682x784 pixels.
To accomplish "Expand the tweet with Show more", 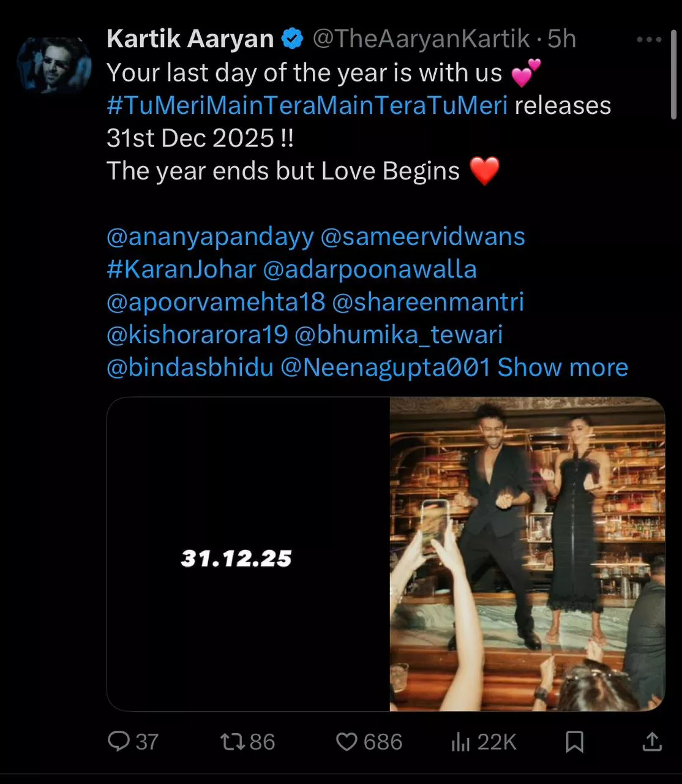I will [x=563, y=367].
